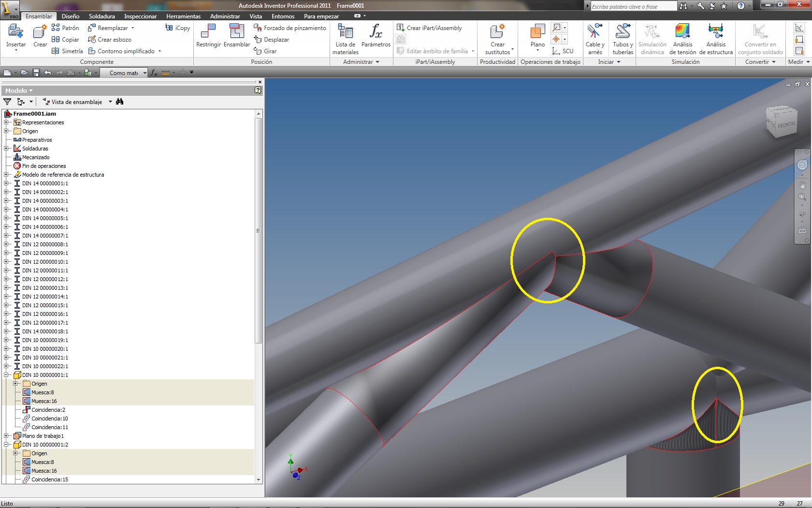Click Medir panel dropdown
The height and width of the screenshot is (508, 812).
pos(799,62)
